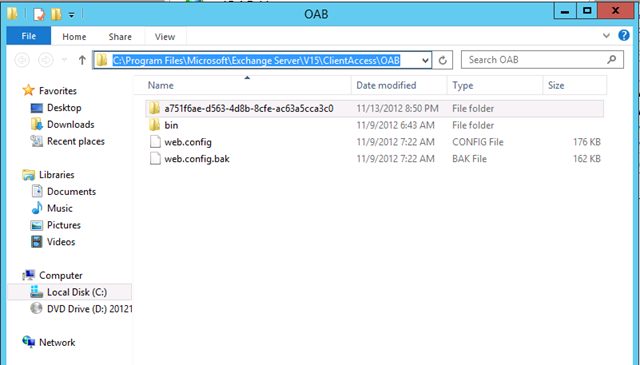Switch to the View ribbon tab
Screen dimensions: 640x365
[x=165, y=36]
